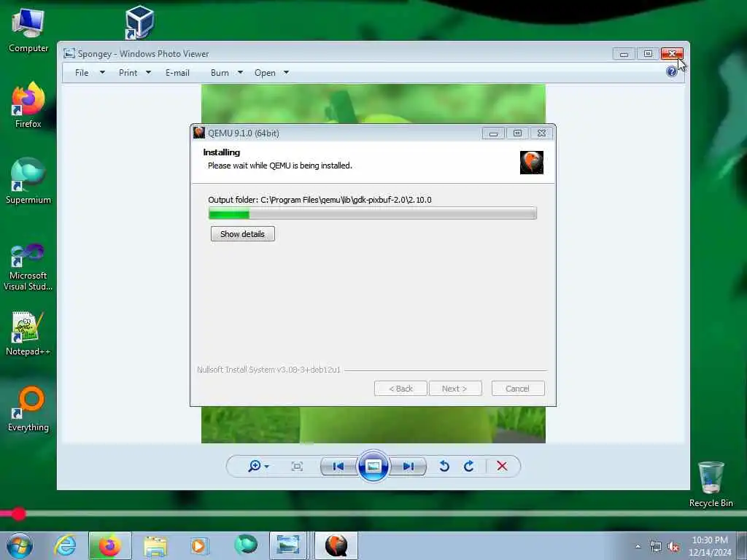This screenshot has width=747, height=560.
Task: Click the network tray icon
Action: tap(656, 546)
